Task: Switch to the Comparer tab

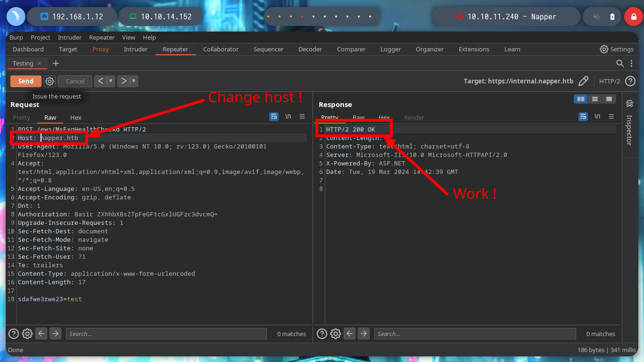Action: click(351, 49)
